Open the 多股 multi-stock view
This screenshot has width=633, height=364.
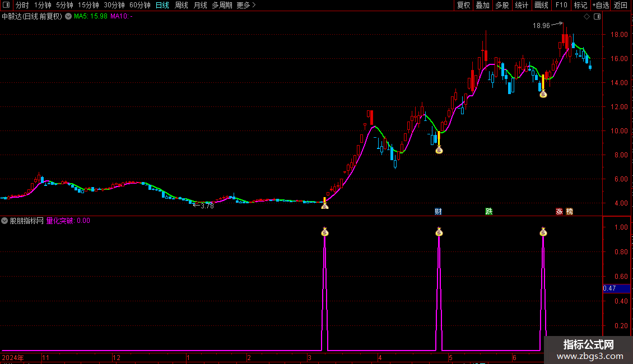tap(502, 5)
